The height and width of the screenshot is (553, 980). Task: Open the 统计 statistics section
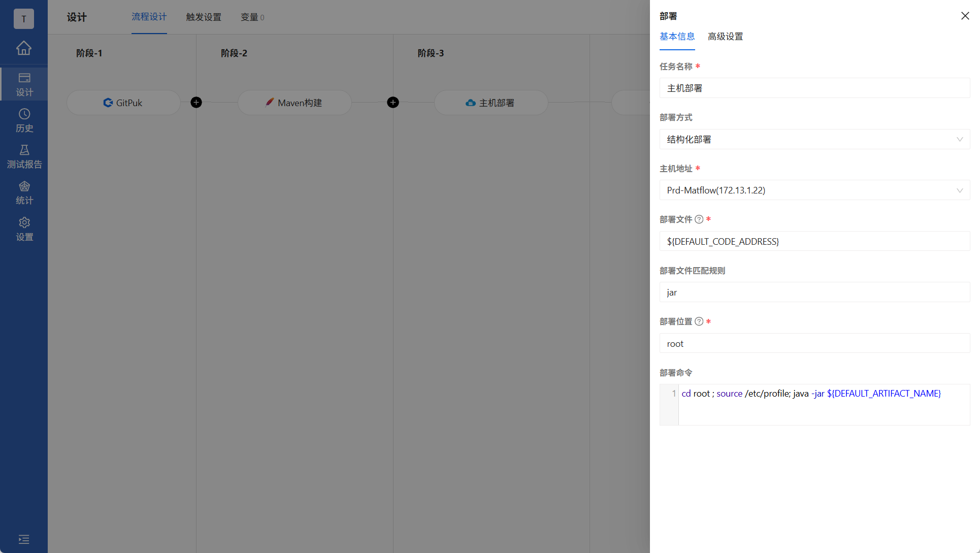tap(24, 193)
